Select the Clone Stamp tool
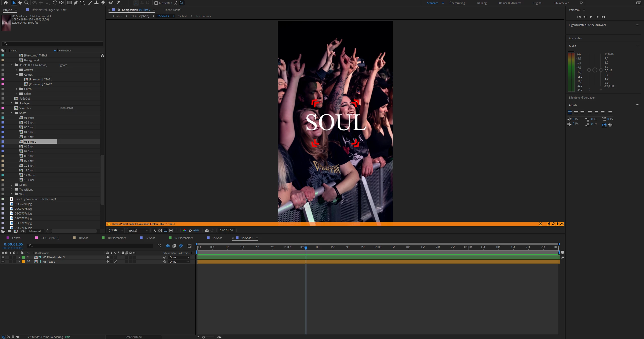 (x=96, y=3)
